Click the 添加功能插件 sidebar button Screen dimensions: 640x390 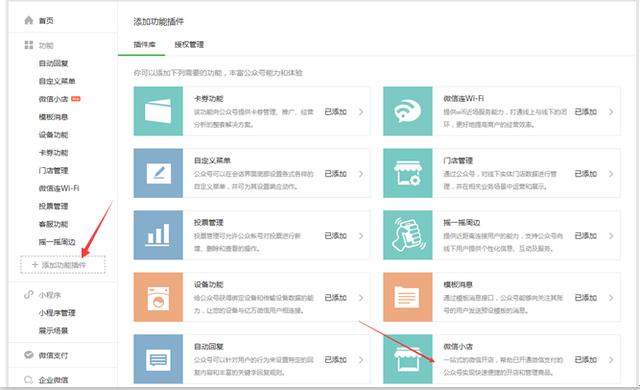[63, 265]
